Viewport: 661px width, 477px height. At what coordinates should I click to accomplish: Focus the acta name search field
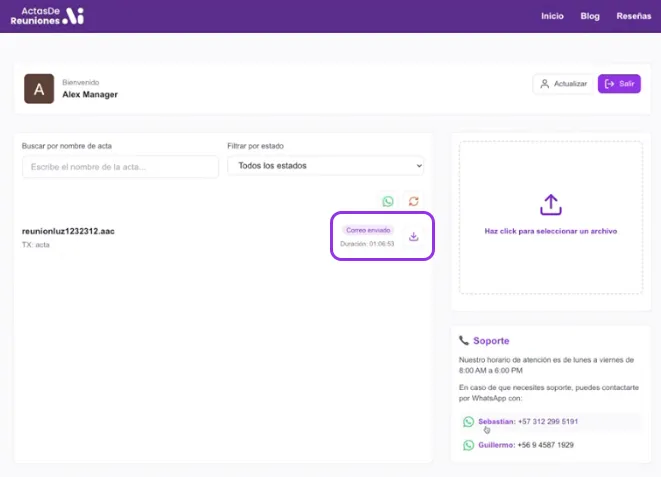tap(120, 166)
